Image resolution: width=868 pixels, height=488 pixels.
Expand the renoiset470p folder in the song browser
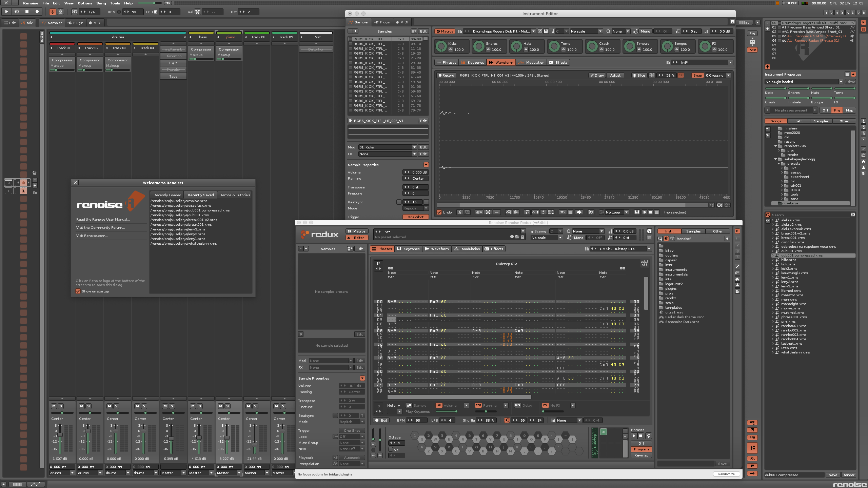tap(775, 146)
